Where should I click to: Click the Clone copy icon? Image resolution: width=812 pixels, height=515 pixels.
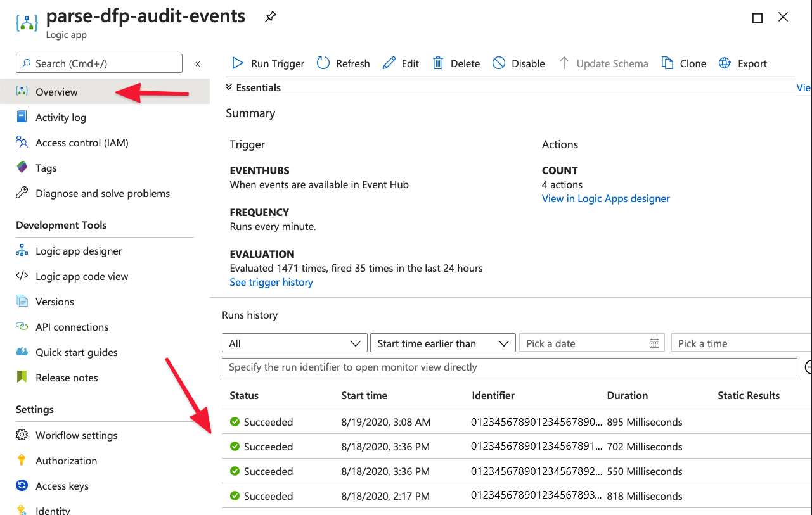(x=667, y=63)
